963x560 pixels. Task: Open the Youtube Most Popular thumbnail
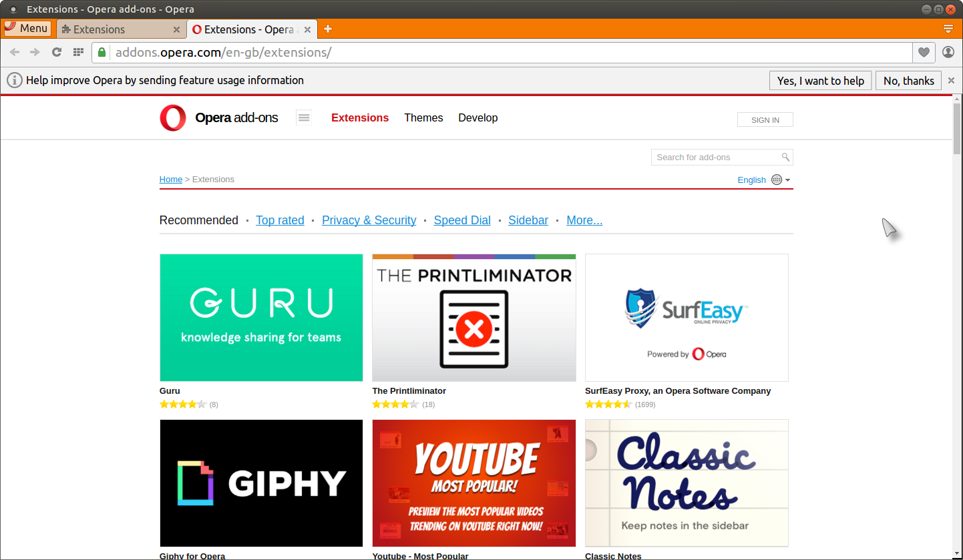point(474,483)
